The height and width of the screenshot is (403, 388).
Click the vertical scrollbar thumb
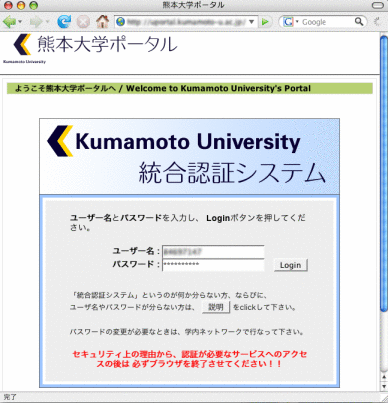(x=384, y=173)
